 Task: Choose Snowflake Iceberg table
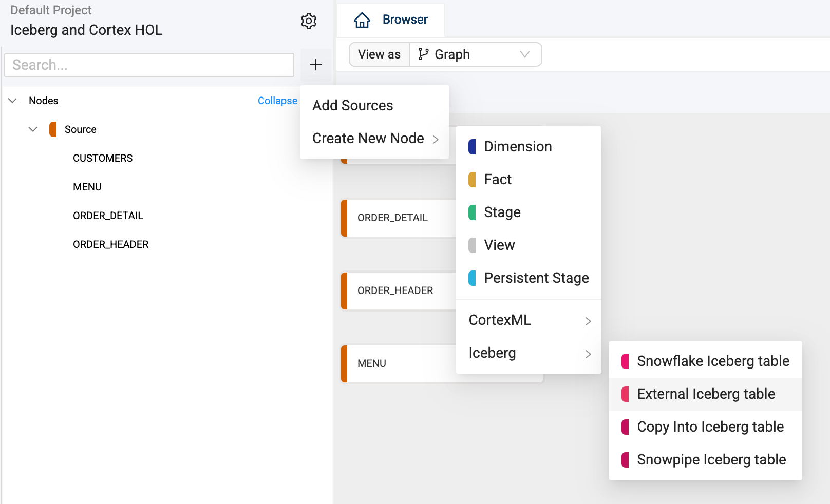pos(706,361)
